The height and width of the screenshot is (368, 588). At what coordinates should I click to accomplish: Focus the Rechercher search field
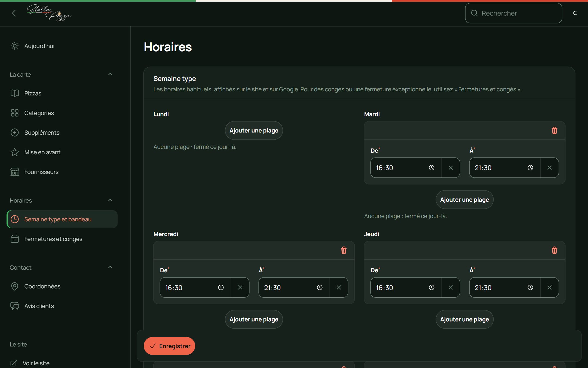point(513,13)
